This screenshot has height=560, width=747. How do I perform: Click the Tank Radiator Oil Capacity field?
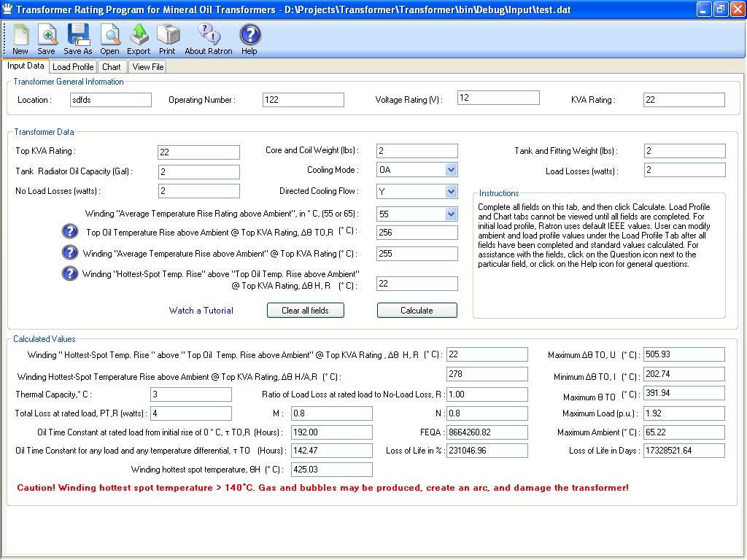(198, 172)
